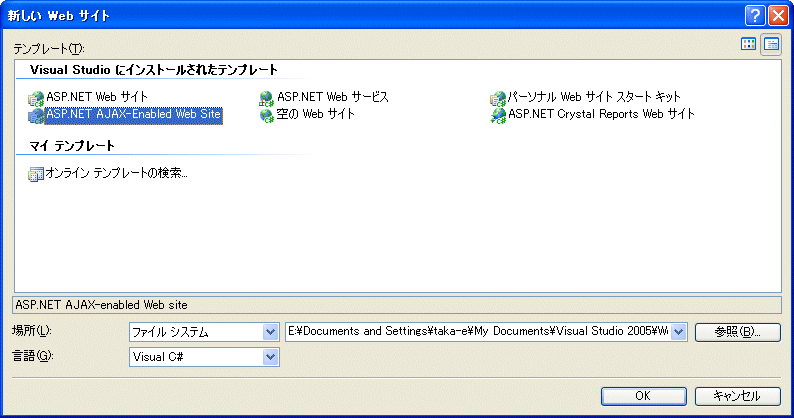Switch to large icons view
This screenshot has width=794, height=418.
[748, 44]
